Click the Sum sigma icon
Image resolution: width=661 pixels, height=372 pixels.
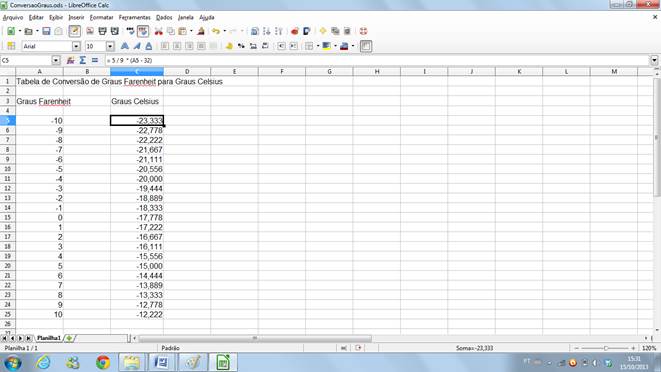[x=83, y=61]
